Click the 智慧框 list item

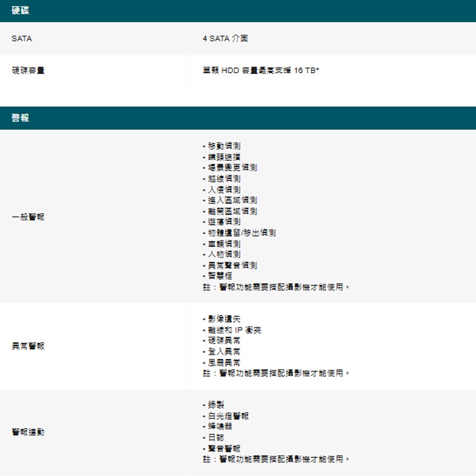[x=220, y=276]
